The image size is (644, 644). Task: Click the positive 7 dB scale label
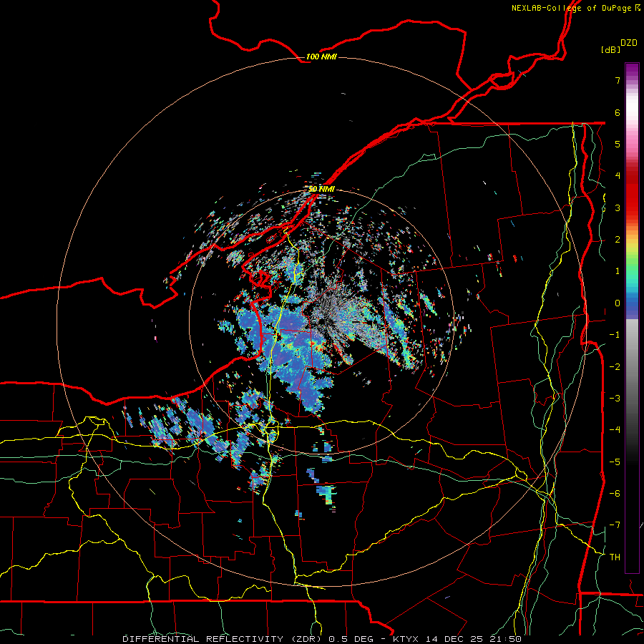618,80
